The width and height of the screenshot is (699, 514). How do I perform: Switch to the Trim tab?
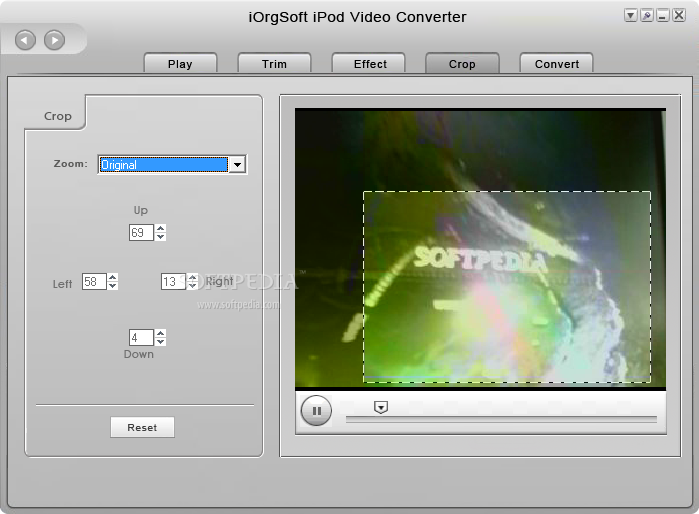pos(274,64)
